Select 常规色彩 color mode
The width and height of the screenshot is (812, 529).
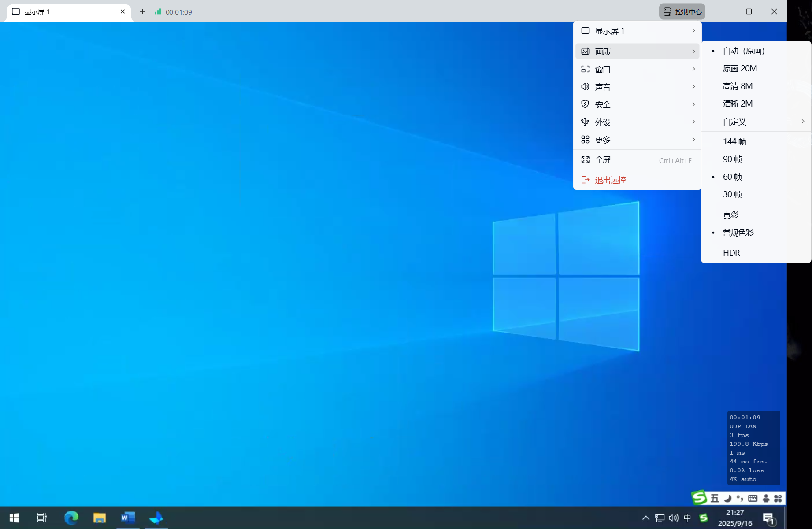coord(756,233)
